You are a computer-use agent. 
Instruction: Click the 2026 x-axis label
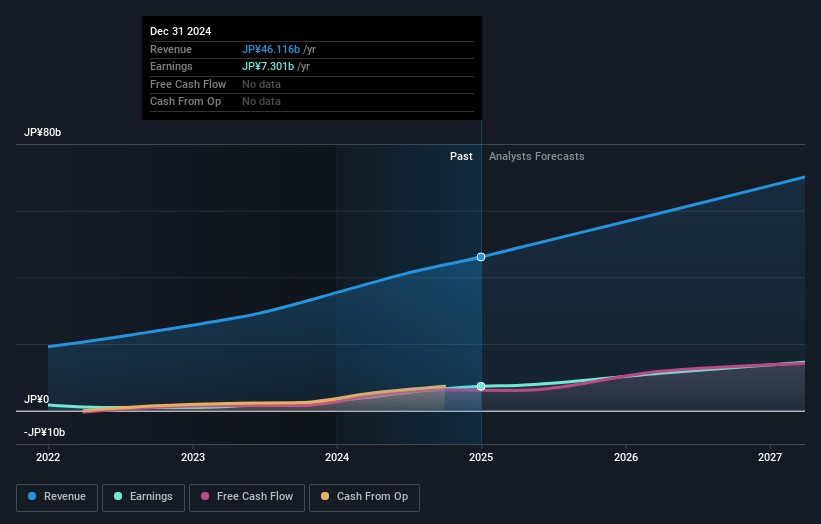[626, 457]
